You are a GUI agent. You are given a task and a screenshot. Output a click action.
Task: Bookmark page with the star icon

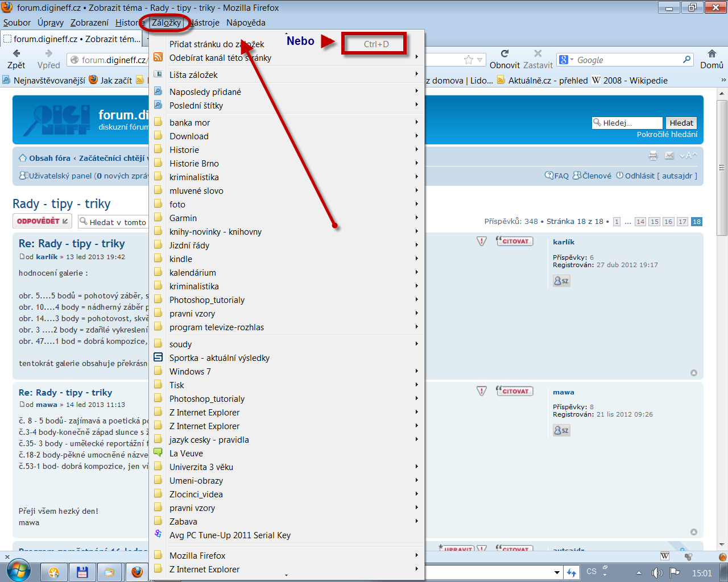[468, 60]
